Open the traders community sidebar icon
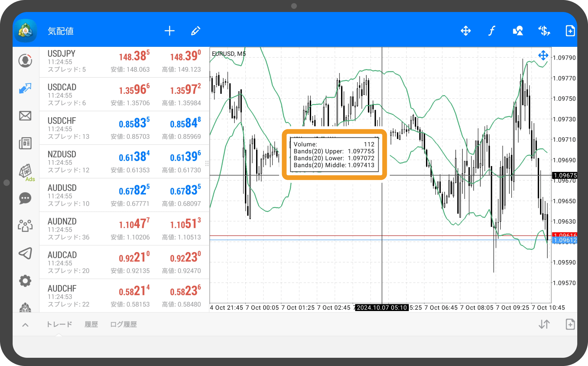The image size is (588, 366). (25, 226)
